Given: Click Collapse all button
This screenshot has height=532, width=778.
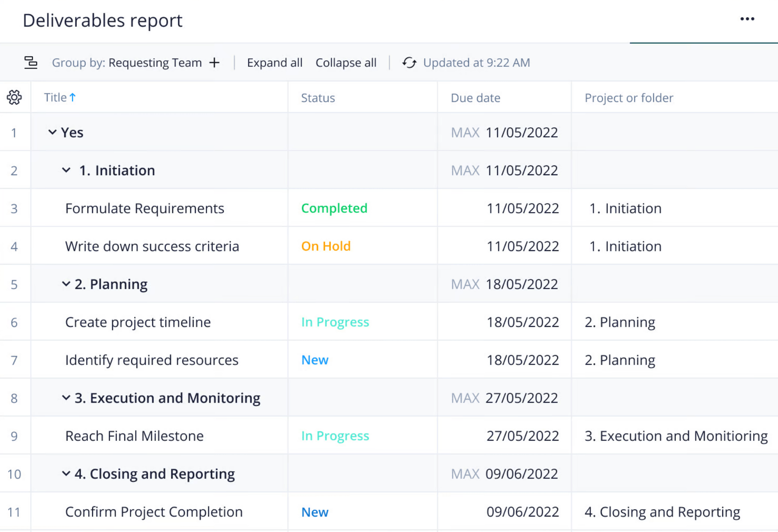Looking at the screenshot, I should pyautogui.click(x=345, y=63).
